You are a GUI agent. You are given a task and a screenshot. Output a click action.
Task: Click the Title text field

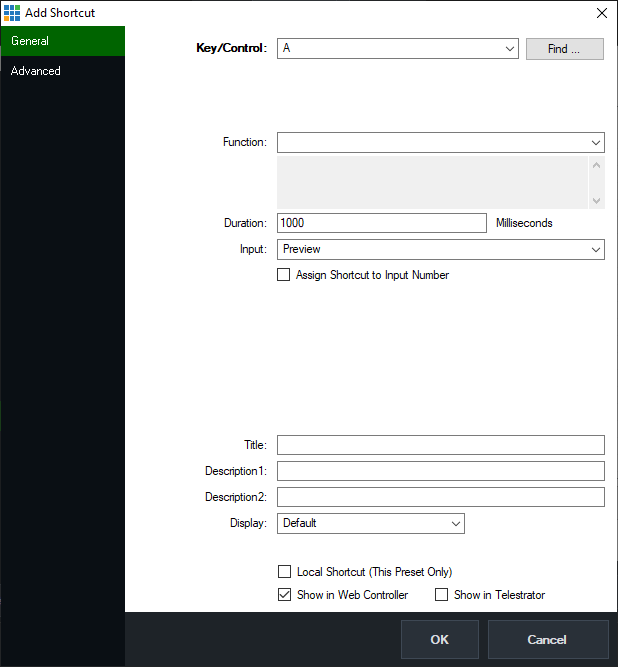(440, 445)
